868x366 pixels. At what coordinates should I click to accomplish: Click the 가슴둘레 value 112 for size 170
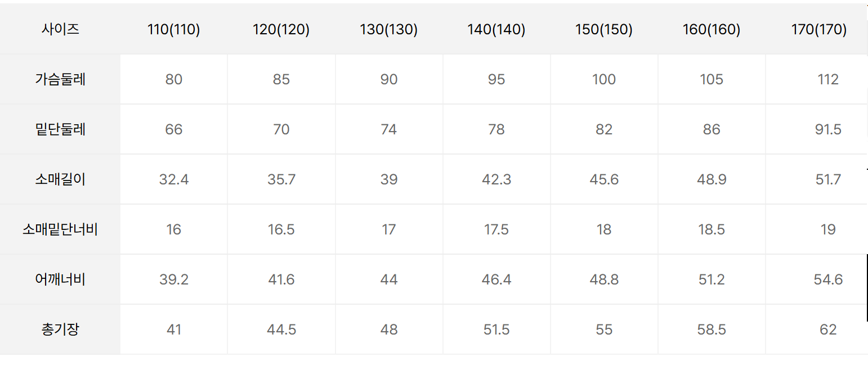828,79
